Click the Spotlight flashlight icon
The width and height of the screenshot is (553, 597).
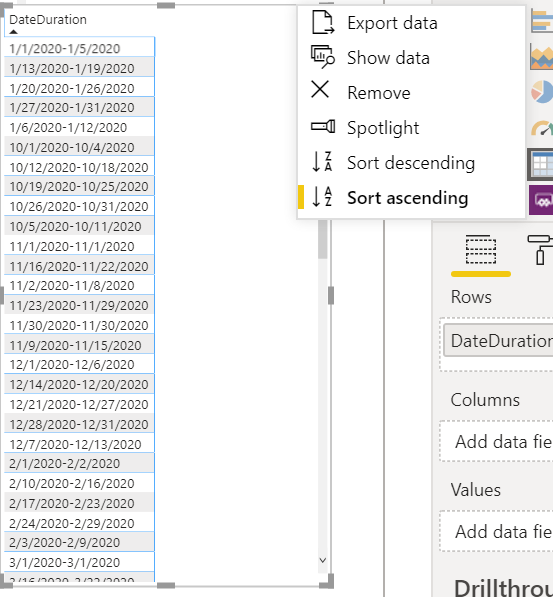[x=323, y=126]
